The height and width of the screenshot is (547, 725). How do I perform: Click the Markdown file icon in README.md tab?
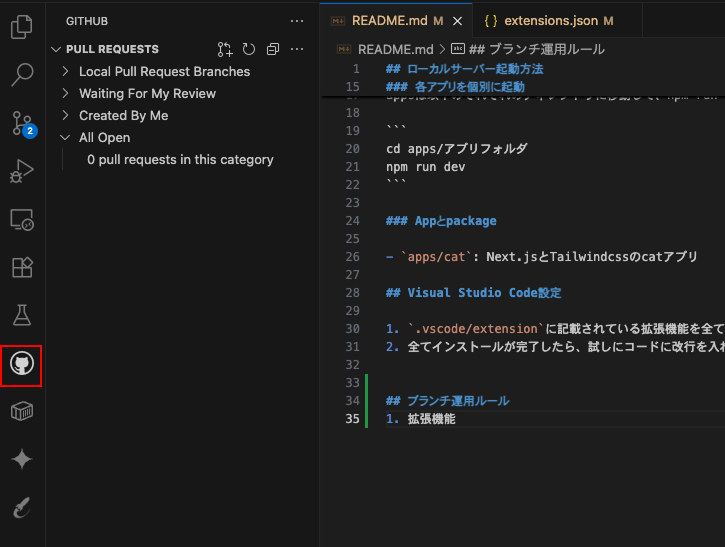(x=338, y=21)
